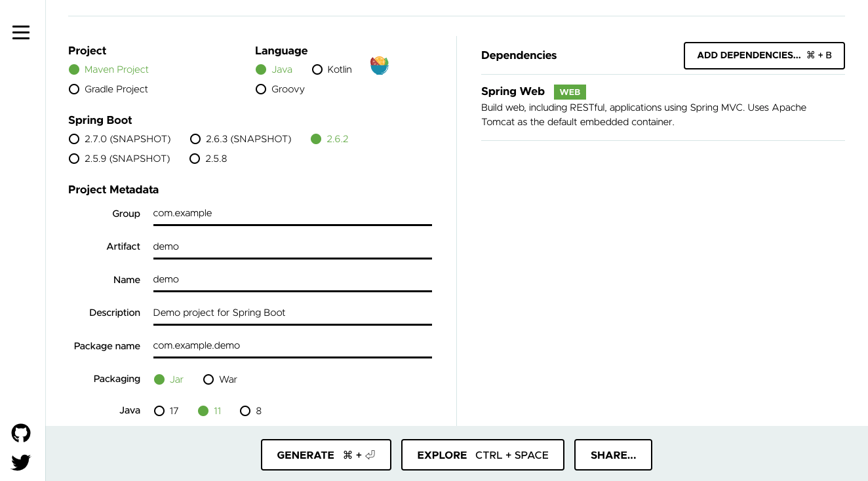Screen dimensions: 868x481
Task: Click the colorful avatar icon beside Kotlin
Action: (380, 65)
